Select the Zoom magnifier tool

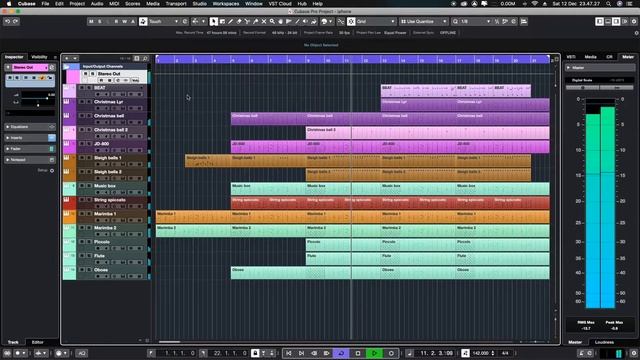[272, 21]
